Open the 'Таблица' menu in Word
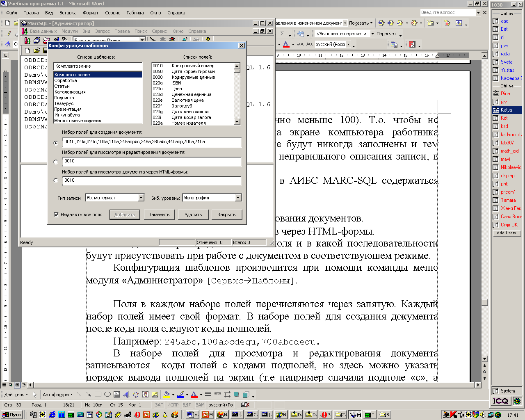 coord(135,13)
